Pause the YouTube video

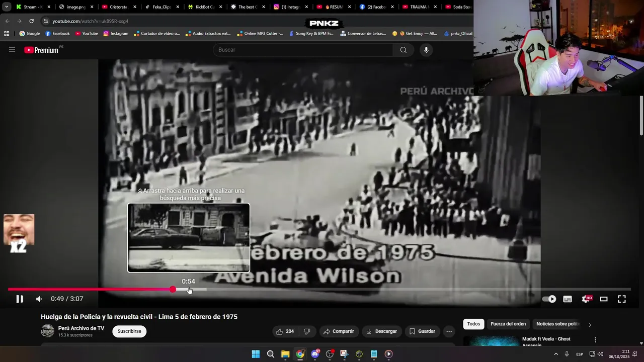pos(20,299)
